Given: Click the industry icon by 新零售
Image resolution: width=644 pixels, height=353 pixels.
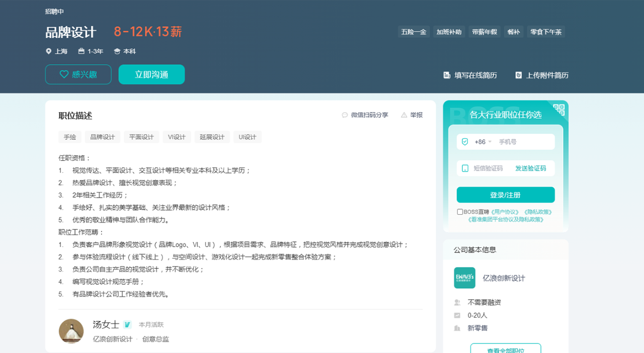Looking at the screenshot, I should click(457, 328).
